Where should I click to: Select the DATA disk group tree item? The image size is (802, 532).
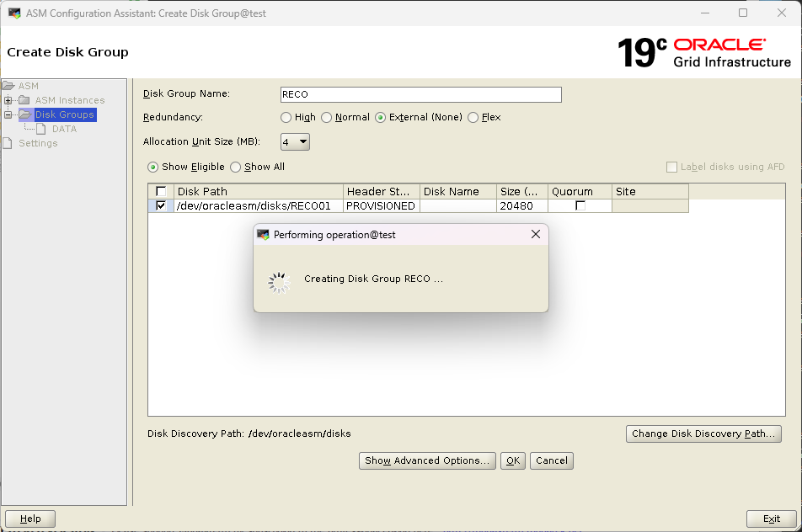(x=64, y=129)
